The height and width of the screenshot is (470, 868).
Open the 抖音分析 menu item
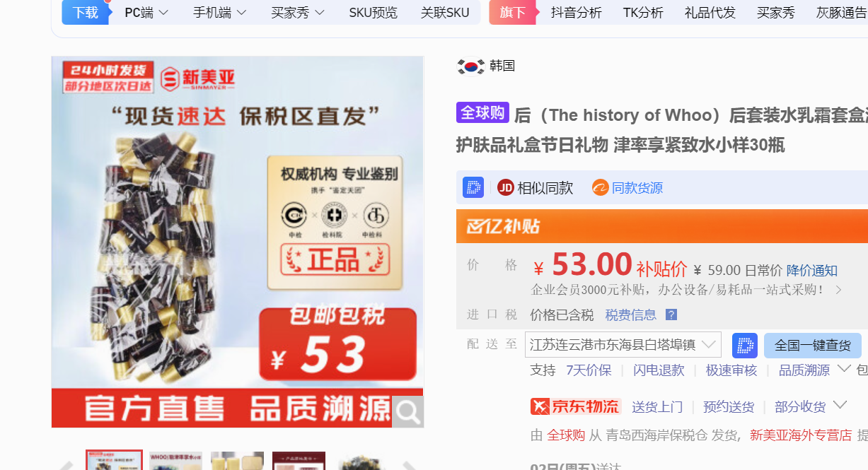pos(577,12)
